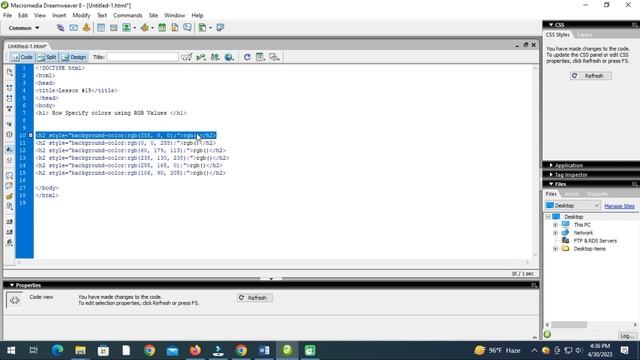Insert a Hyperlink from the Common bar

(x=60, y=28)
